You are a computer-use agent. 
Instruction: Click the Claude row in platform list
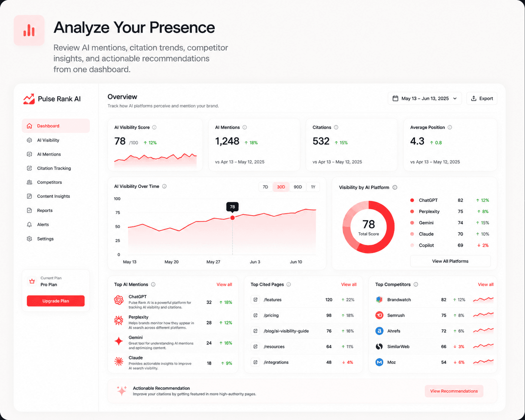[x=450, y=234]
